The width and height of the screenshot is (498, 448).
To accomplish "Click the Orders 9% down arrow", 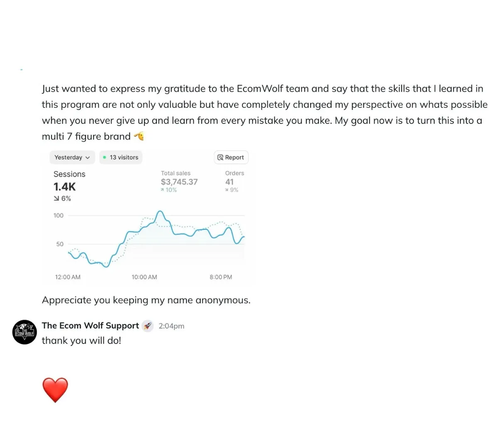I will [x=227, y=190].
